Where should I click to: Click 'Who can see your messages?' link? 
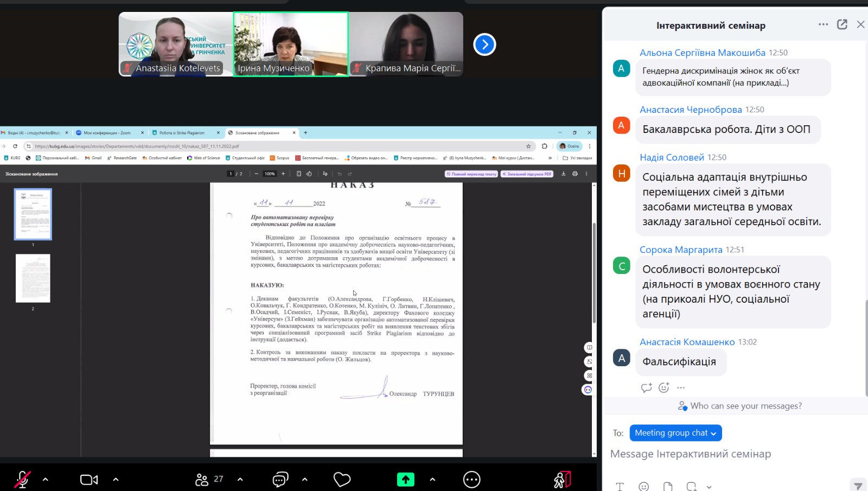(x=745, y=406)
